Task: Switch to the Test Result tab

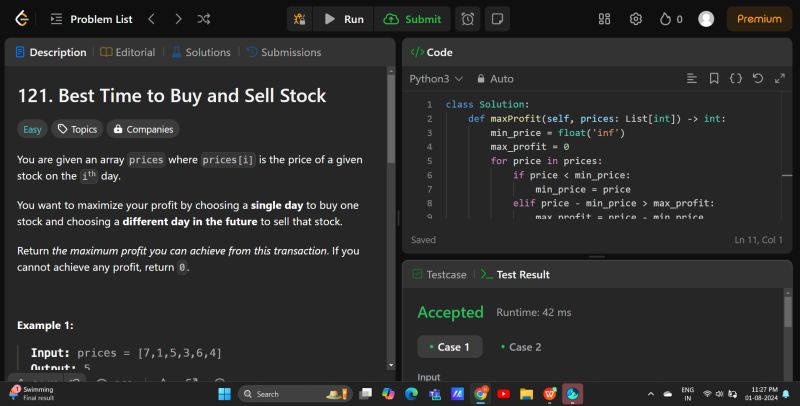Action: (x=515, y=274)
